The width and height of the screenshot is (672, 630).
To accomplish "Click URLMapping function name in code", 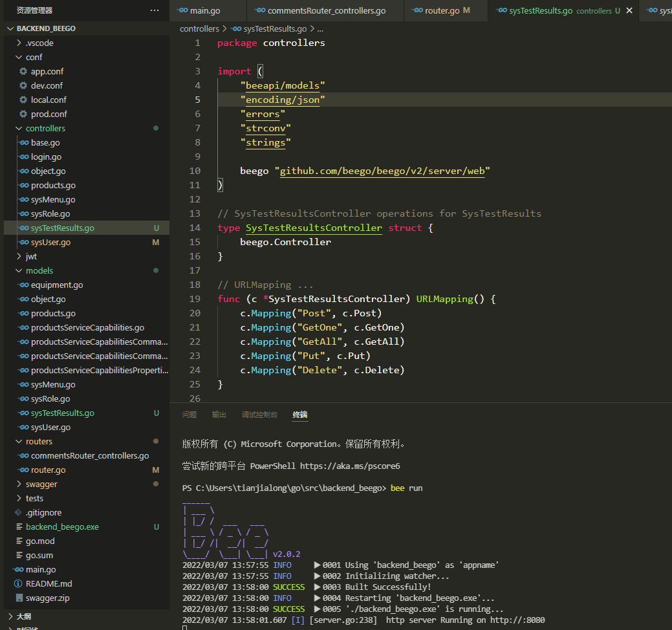I will click(x=444, y=299).
